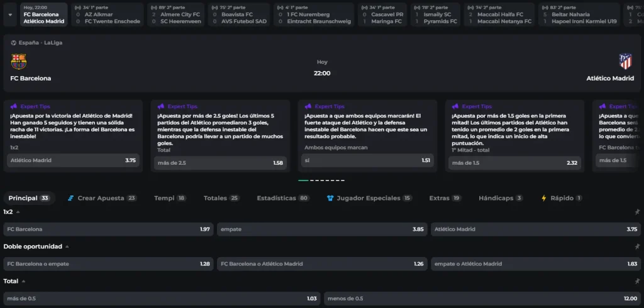Screen dimensions: 644x308
Task: Click the Atlético Madrid club crest
Action: (x=626, y=62)
